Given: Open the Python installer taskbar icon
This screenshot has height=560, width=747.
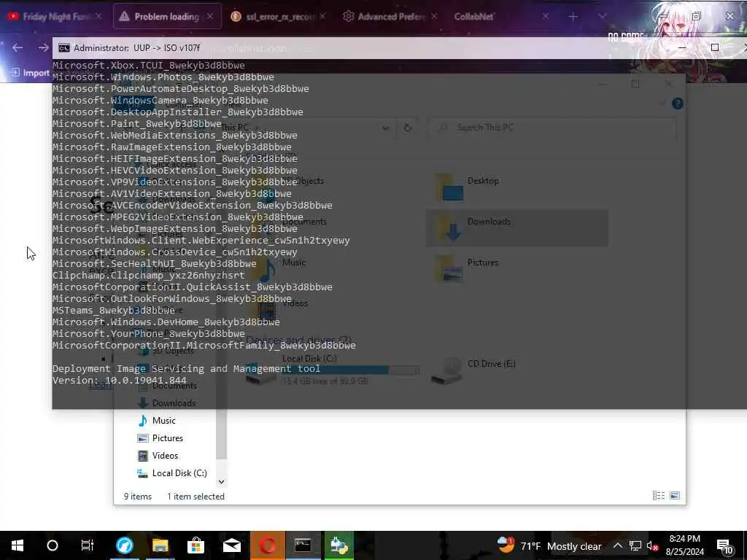Looking at the screenshot, I should pos(339,545).
